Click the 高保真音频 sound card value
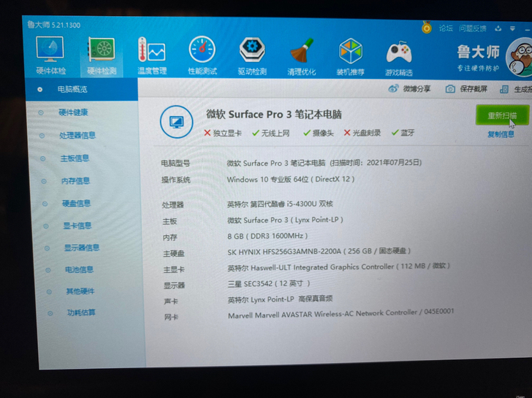Screen dimensions: 532x398 [x=280, y=299]
